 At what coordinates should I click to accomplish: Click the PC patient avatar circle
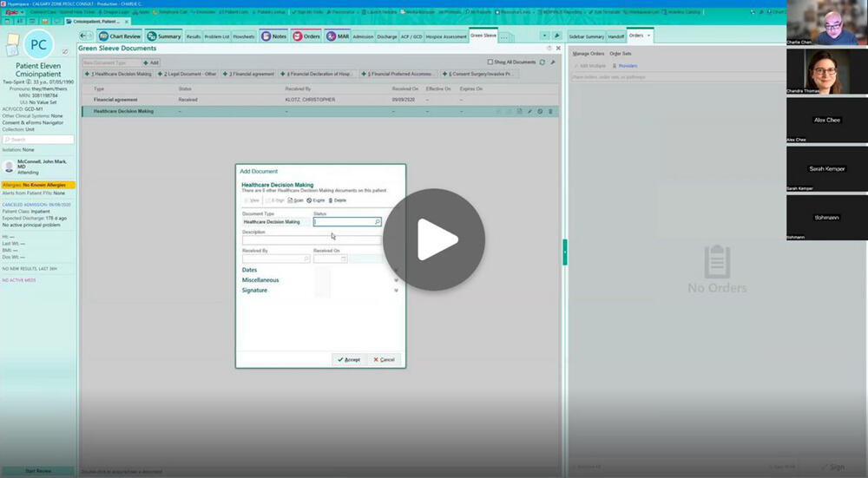pyautogui.click(x=39, y=44)
